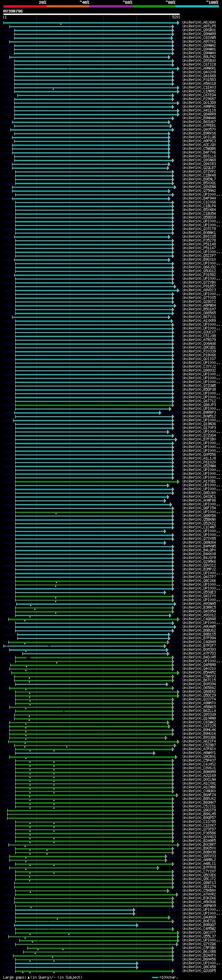
Task: Select hit label UniRef100_Q9SSU9
Action: pyautogui.click(x=199, y=715)
